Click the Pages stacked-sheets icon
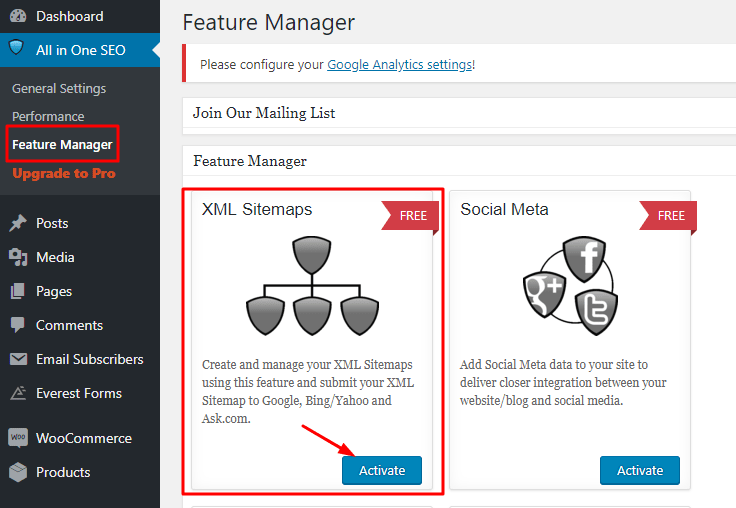 (x=17, y=291)
